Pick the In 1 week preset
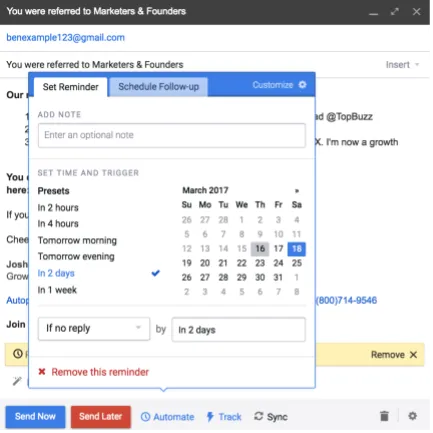This screenshot has width=433, height=433. pos(57,290)
